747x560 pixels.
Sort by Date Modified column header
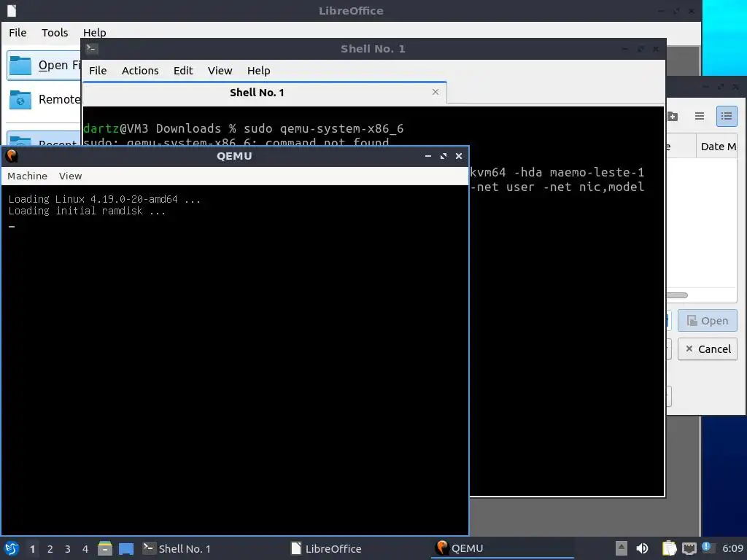(x=718, y=147)
